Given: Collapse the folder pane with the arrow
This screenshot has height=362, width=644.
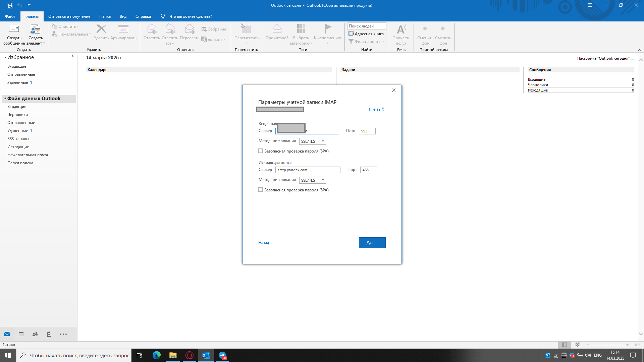Looking at the screenshot, I should tap(73, 56).
